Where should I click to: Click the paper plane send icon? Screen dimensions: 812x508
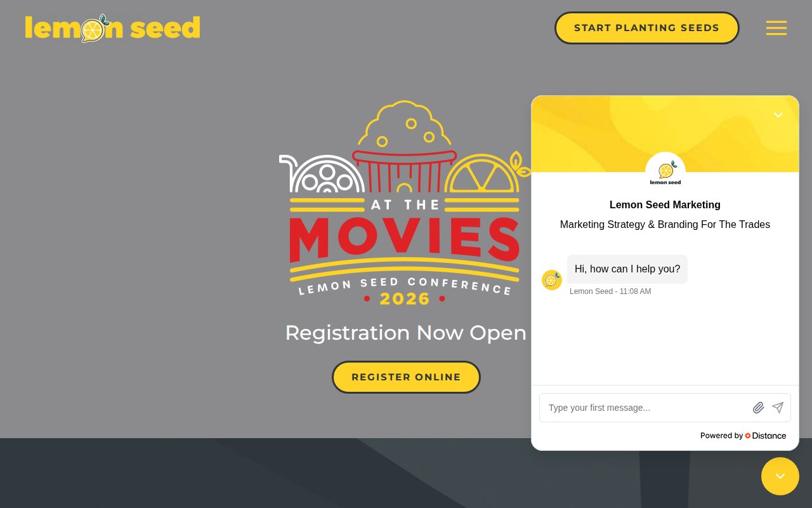(x=778, y=408)
